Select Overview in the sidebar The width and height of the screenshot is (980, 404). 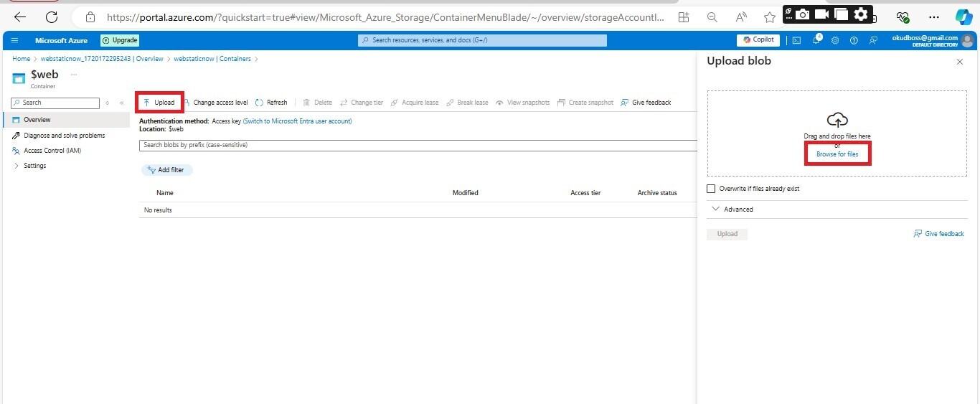[x=66, y=120]
